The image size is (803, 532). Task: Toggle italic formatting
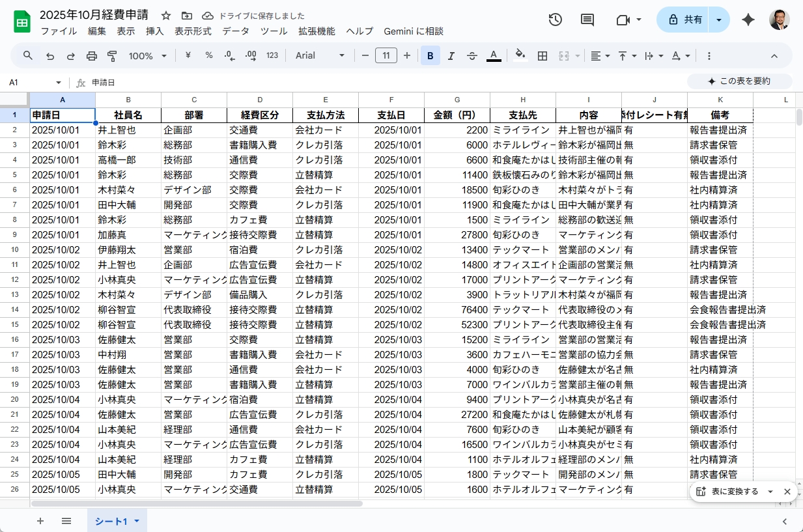pos(451,56)
